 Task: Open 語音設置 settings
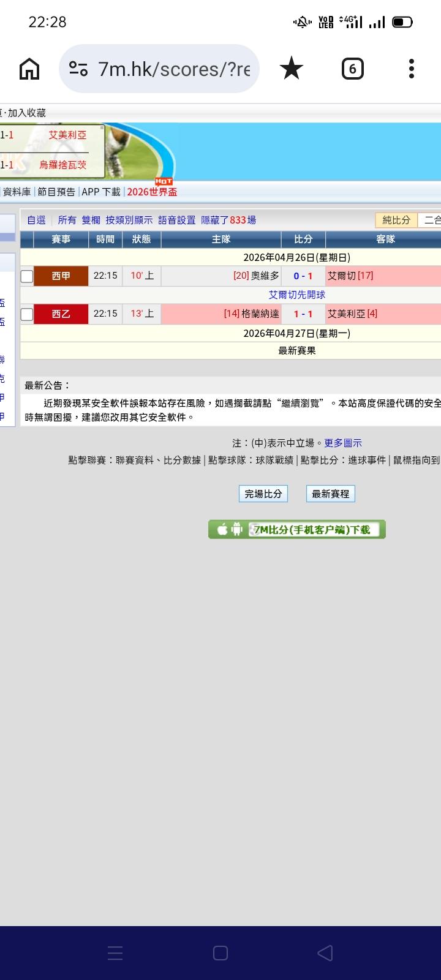pyautogui.click(x=177, y=220)
